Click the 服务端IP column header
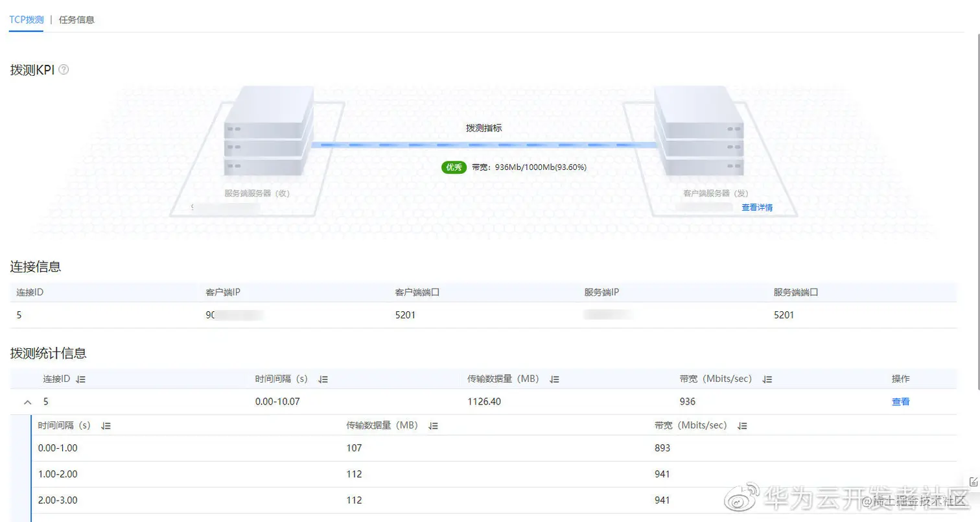980x522 pixels. (x=601, y=292)
